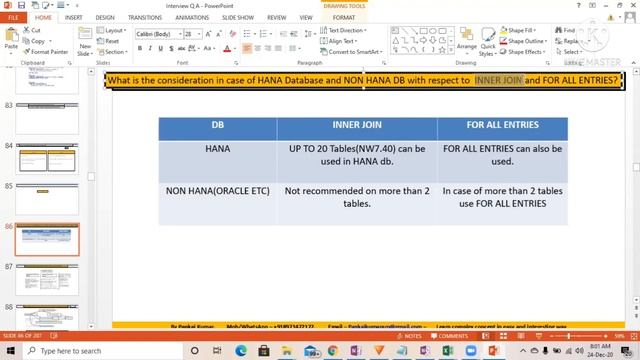Switch to Reading View in the status bar
The height and width of the screenshot is (360, 640).
coord(521,336)
